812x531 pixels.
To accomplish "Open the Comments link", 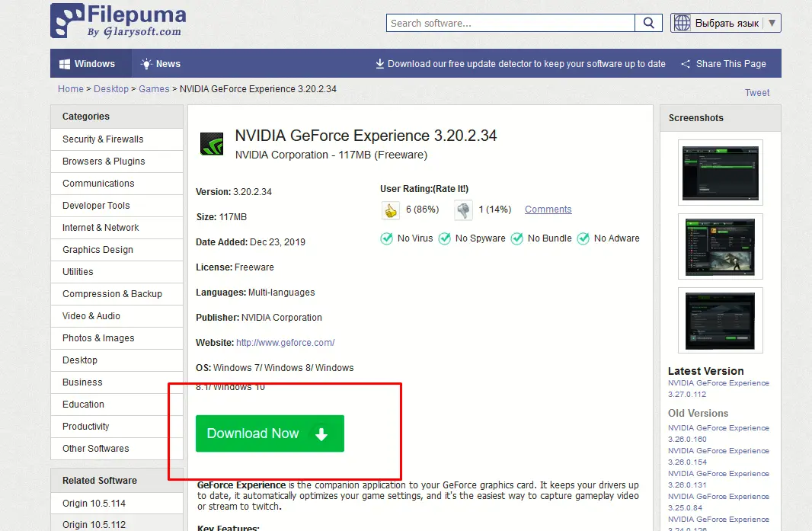I will (x=548, y=210).
